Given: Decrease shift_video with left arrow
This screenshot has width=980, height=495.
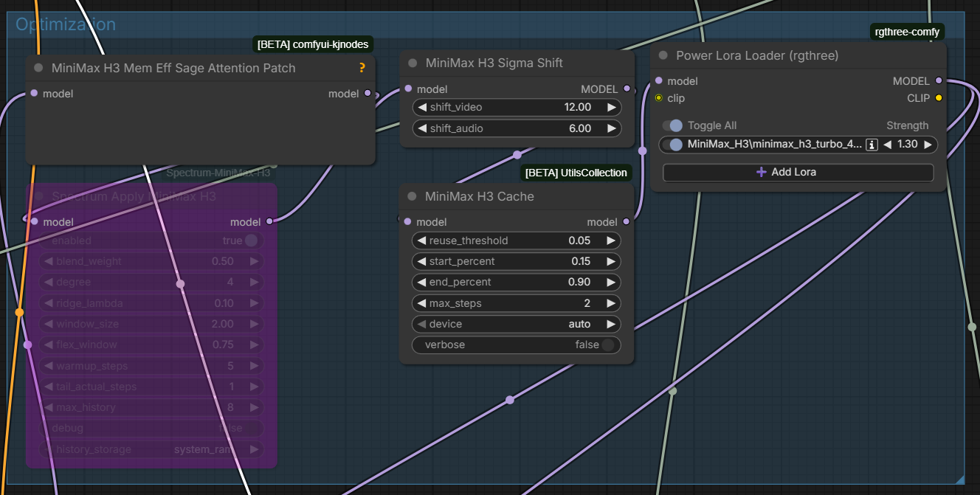Looking at the screenshot, I should pos(422,108).
